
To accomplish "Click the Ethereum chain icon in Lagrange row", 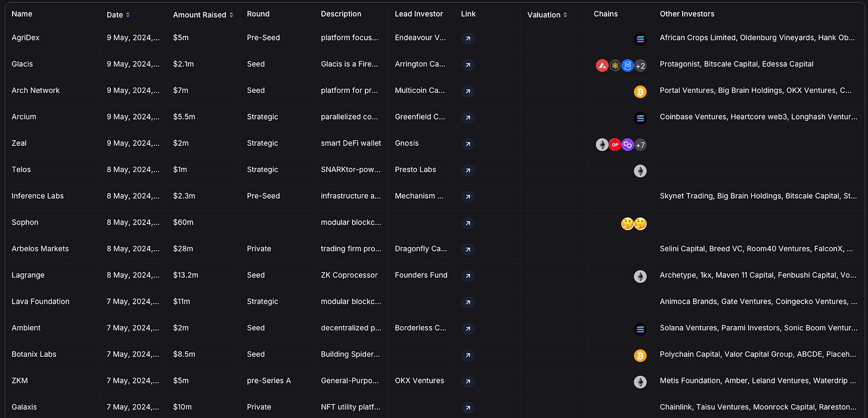I will coord(640,276).
